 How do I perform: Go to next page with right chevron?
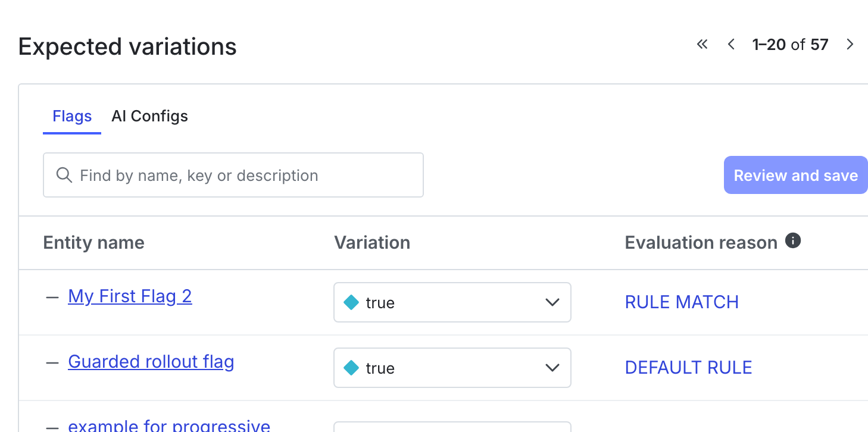click(850, 44)
